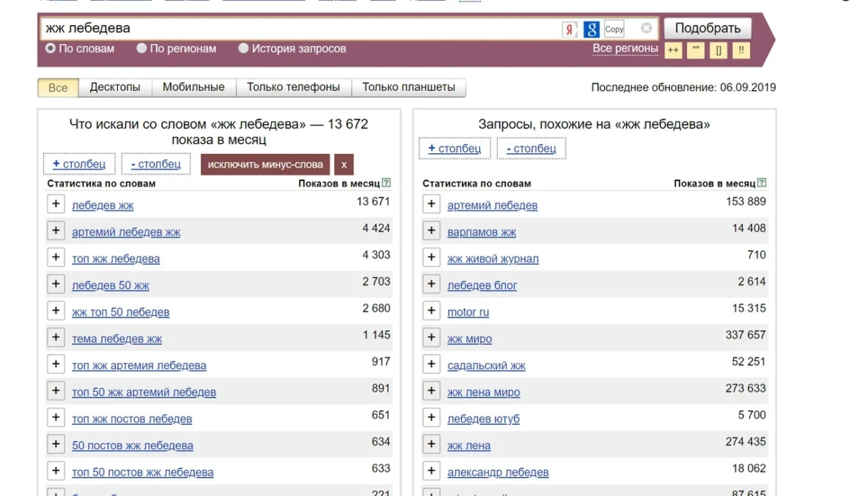Click the "Подобрать" button
This screenshot has width=868, height=496.
coord(707,29)
